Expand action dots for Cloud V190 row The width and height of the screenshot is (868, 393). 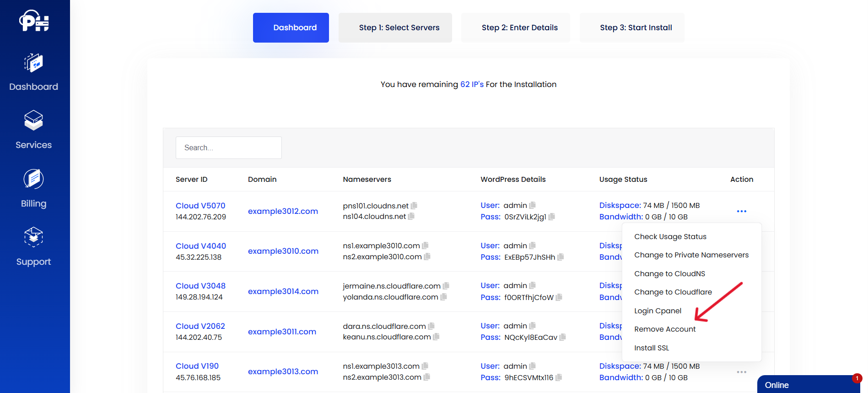pyautogui.click(x=741, y=372)
